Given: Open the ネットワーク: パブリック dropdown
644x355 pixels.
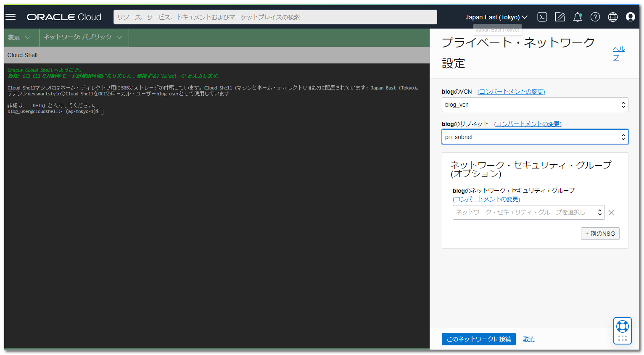Looking at the screenshot, I should tap(83, 37).
